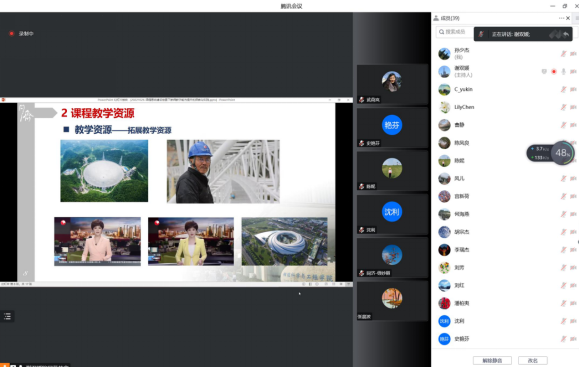
Task: Close the members panel with the X
Action: pyautogui.click(x=568, y=18)
